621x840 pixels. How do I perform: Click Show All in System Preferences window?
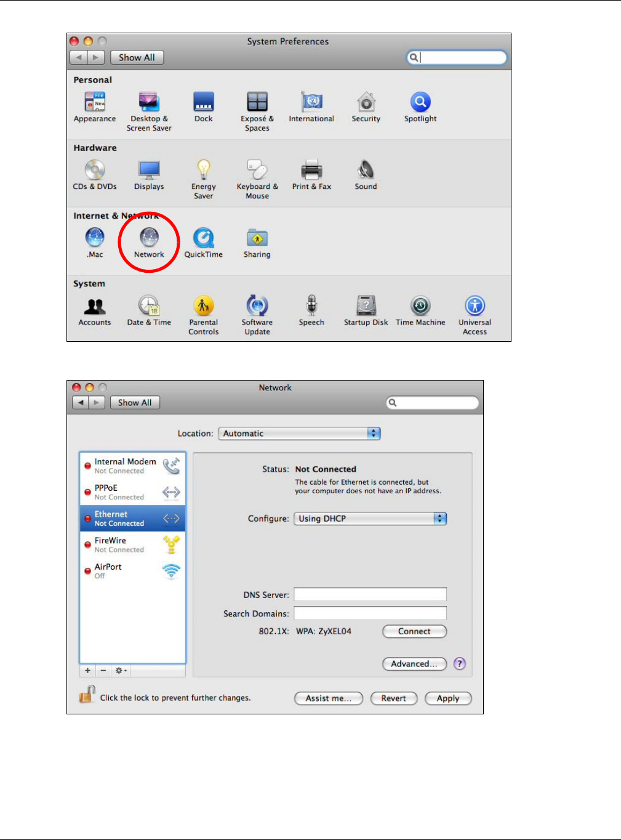[137, 57]
